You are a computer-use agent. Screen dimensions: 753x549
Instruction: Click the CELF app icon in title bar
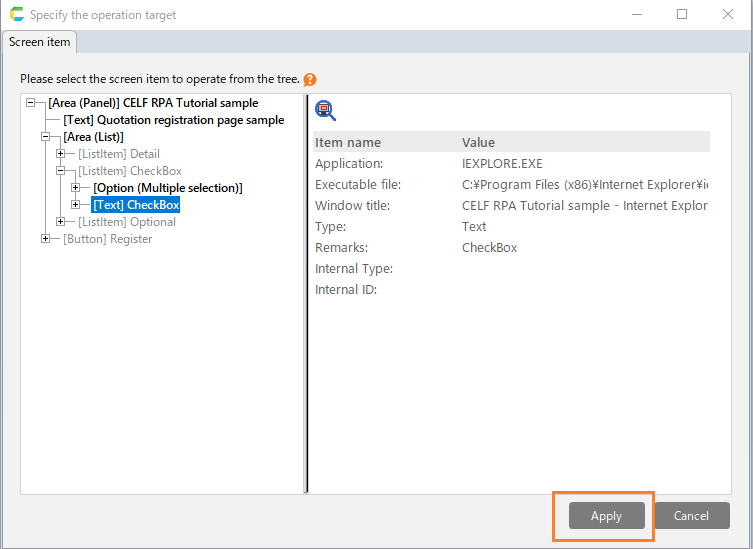coord(15,15)
